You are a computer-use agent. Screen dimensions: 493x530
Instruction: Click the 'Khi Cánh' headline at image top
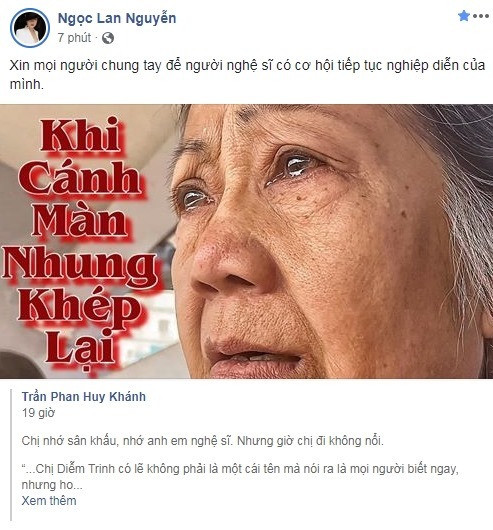coord(80,157)
